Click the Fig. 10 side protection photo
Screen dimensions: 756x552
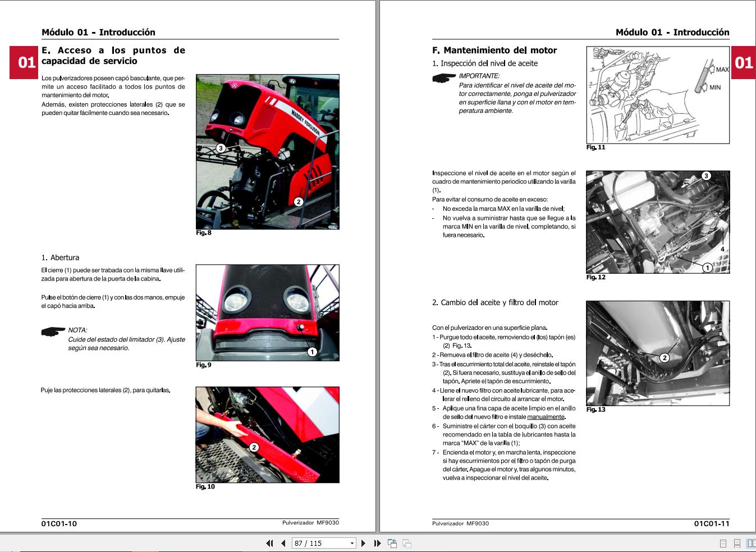tap(267, 435)
